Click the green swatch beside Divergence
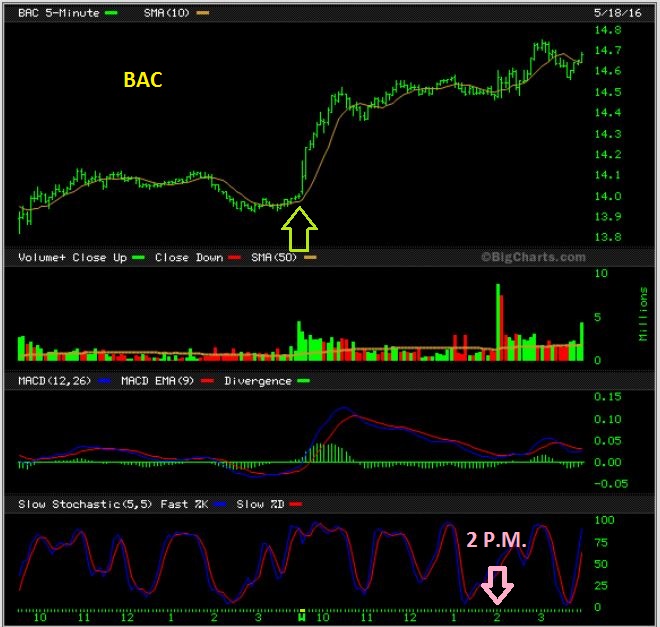This screenshot has height=627, width=660. pyautogui.click(x=303, y=381)
